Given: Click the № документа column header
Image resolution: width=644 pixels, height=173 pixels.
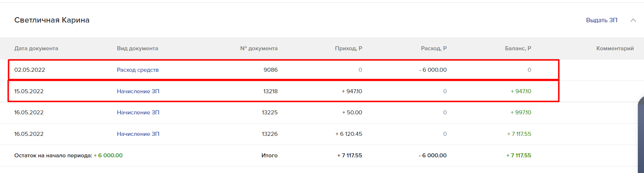Looking at the screenshot, I should pos(259,48).
